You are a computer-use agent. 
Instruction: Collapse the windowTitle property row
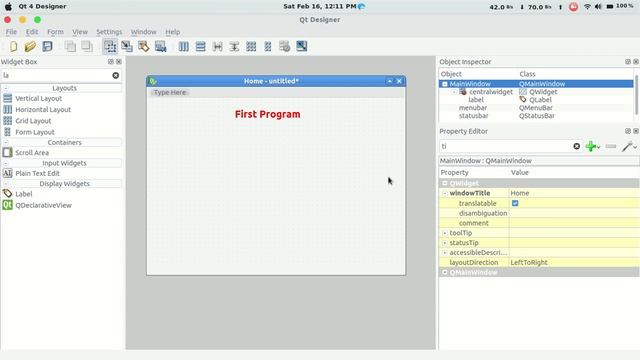click(445, 193)
